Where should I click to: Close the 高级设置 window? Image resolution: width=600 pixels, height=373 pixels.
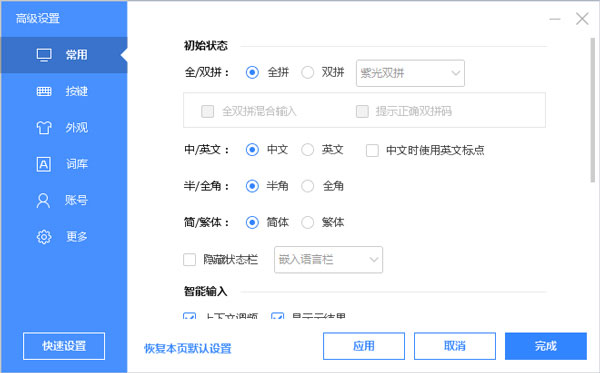(x=582, y=18)
